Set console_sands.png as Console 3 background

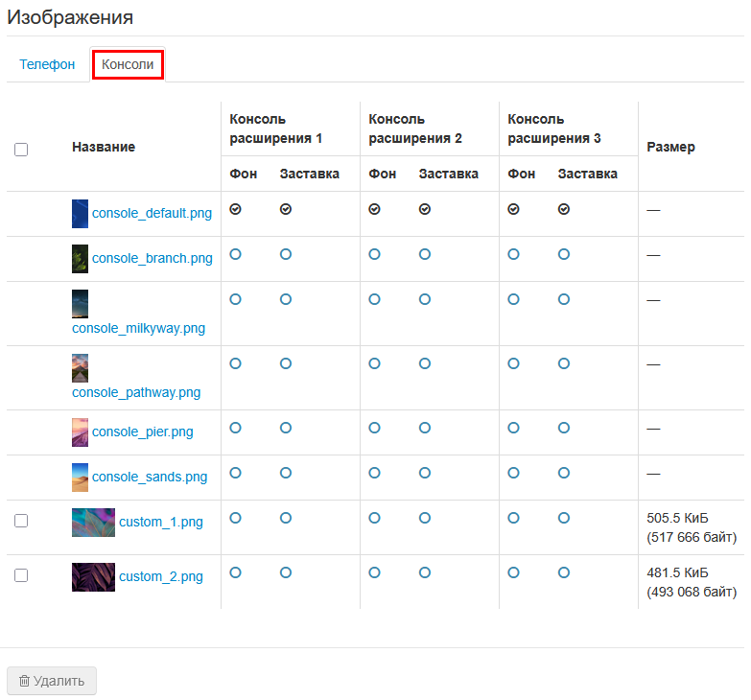[514, 473]
